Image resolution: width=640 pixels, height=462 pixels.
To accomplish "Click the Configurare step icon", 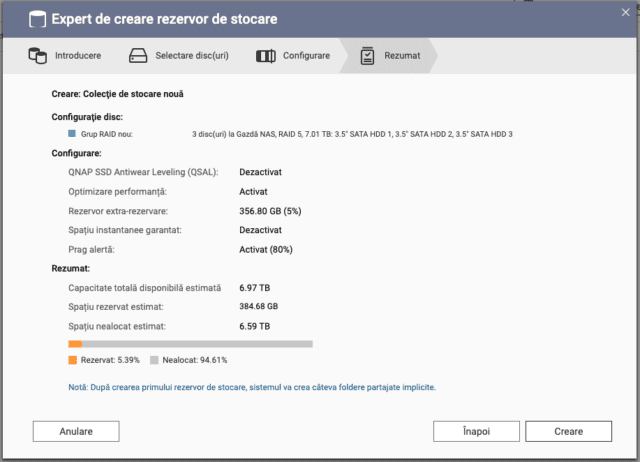I will [265, 56].
